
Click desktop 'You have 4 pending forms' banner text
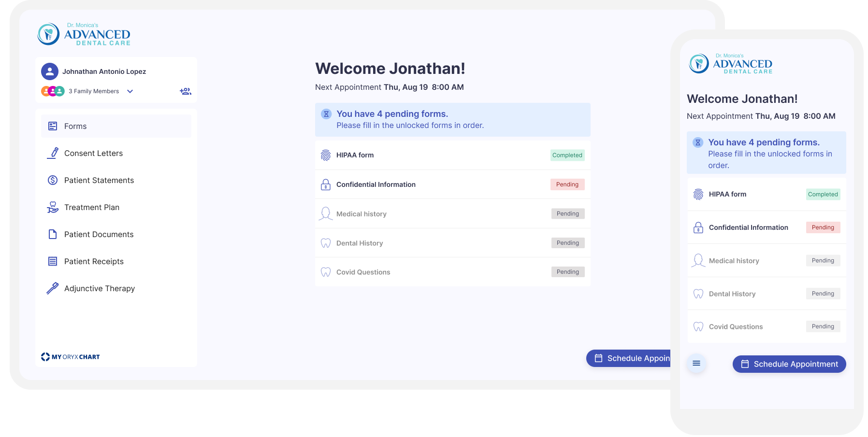(392, 114)
